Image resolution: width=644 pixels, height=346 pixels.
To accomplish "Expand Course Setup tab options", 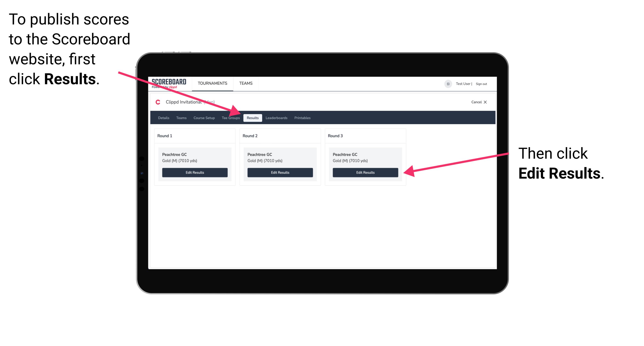I will click(204, 118).
